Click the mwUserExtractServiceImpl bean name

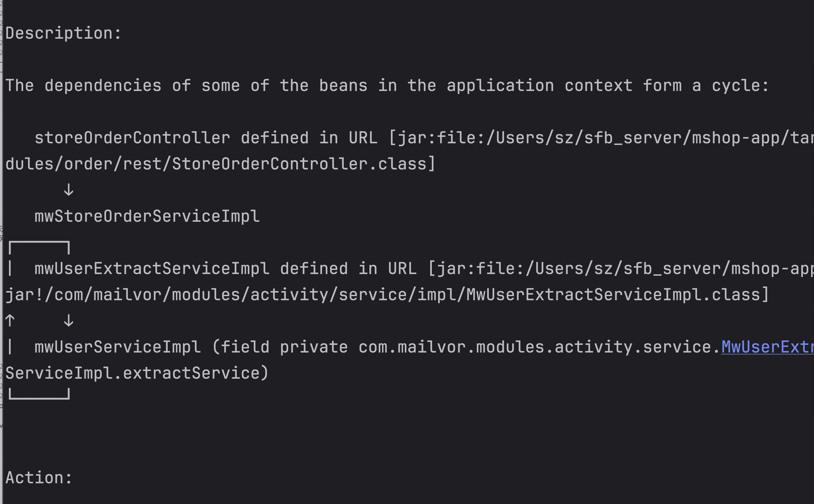point(152,269)
